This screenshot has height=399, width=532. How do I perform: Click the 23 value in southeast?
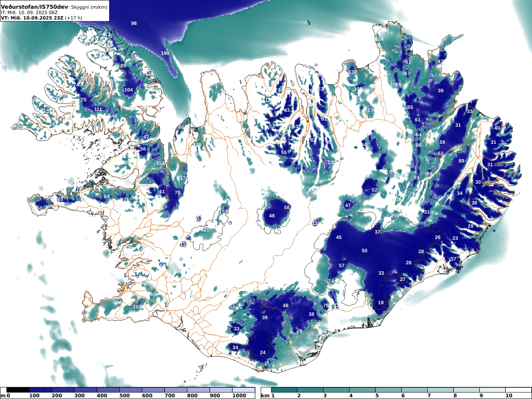click(455, 238)
